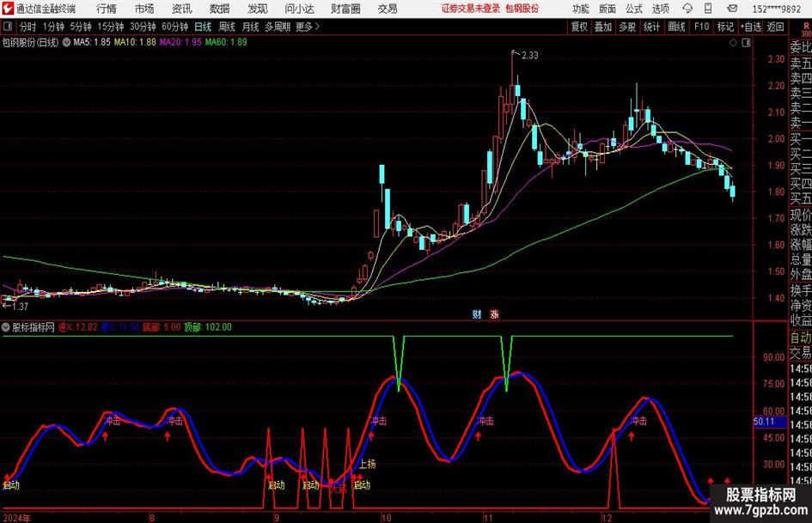Open the 数据 menu
The height and width of the screenshot is (523, 812).
point(220,9)
